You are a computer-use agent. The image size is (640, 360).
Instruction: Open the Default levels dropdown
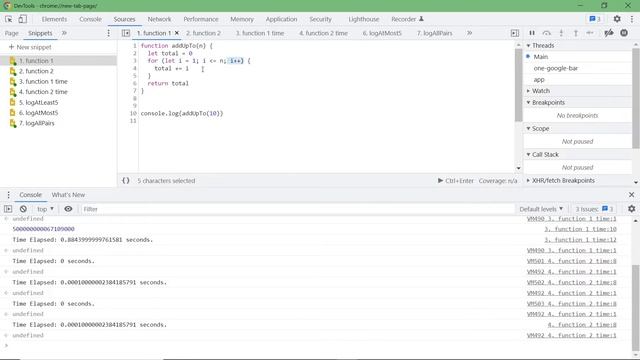point(541,209)
